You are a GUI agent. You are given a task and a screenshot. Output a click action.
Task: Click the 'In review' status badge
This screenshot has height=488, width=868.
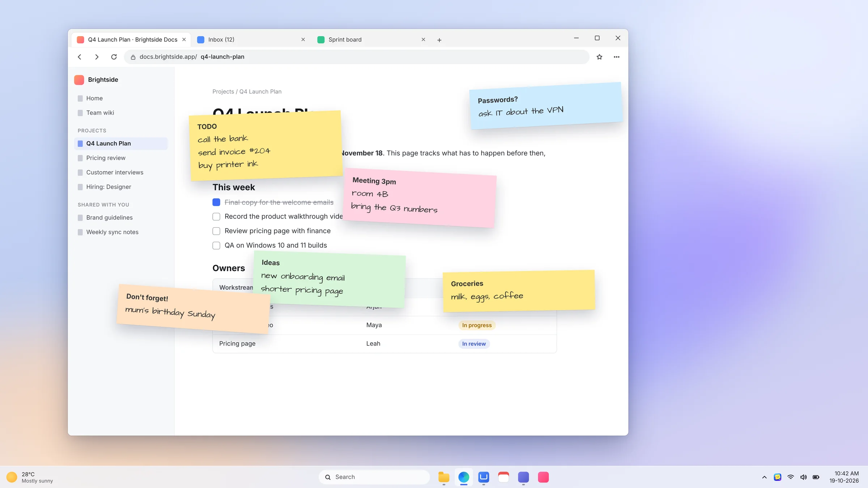pos(474,344)
